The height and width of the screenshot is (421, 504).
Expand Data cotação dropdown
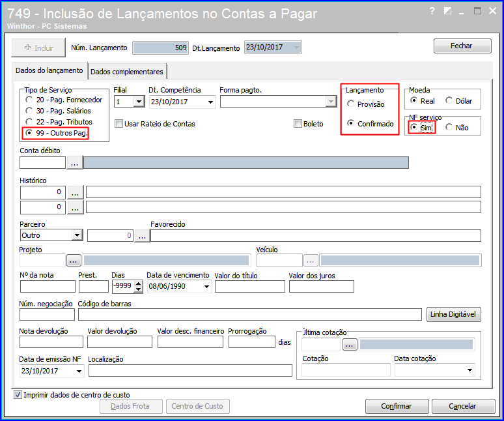[x=469, y=370]
